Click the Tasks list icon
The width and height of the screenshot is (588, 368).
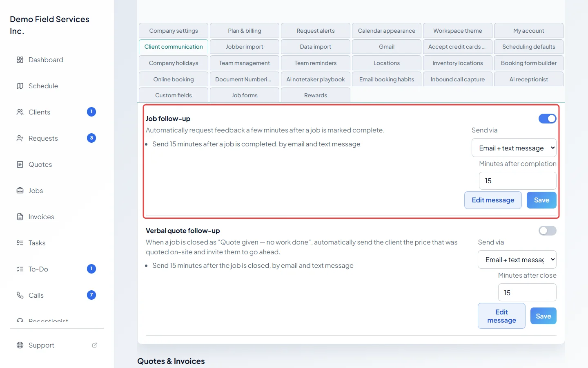(x=20, y=243)
